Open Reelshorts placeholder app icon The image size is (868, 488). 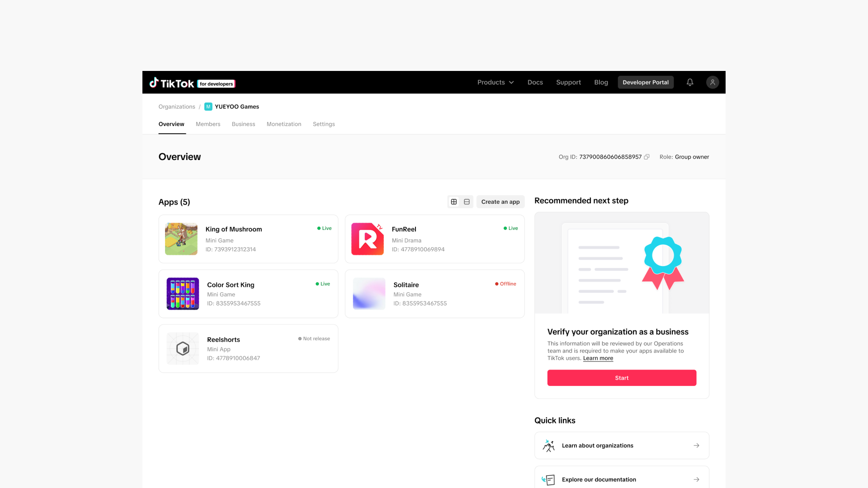183,348
